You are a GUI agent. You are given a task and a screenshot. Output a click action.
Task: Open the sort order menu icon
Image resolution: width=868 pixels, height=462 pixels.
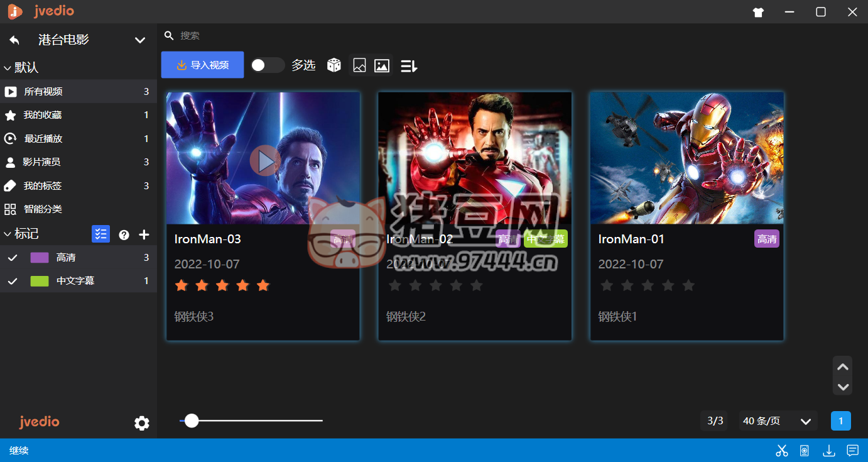pyautogui.click(x=409, y=65)
